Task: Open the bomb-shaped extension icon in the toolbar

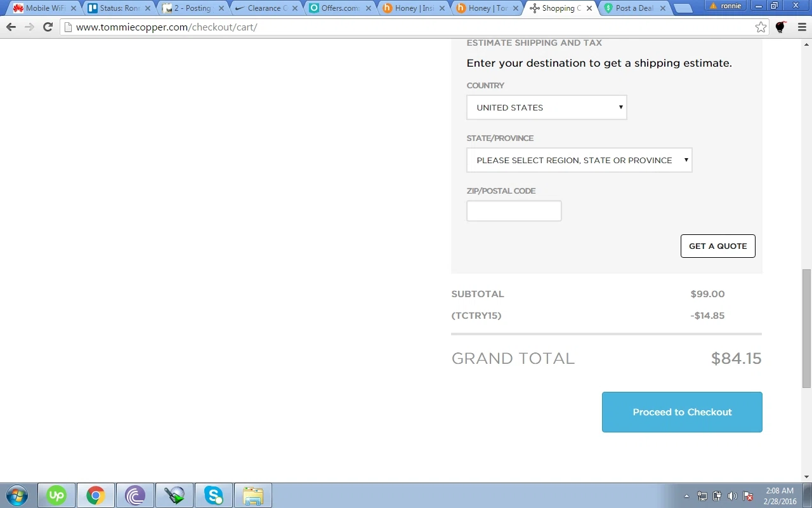Action: (x=781, y=27)
